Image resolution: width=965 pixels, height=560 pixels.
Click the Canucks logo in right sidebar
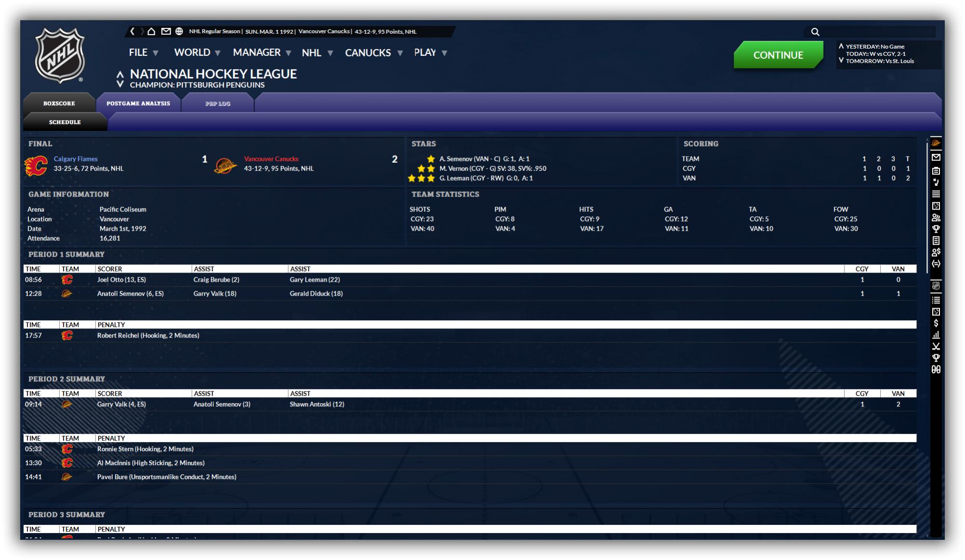point(936,143)
